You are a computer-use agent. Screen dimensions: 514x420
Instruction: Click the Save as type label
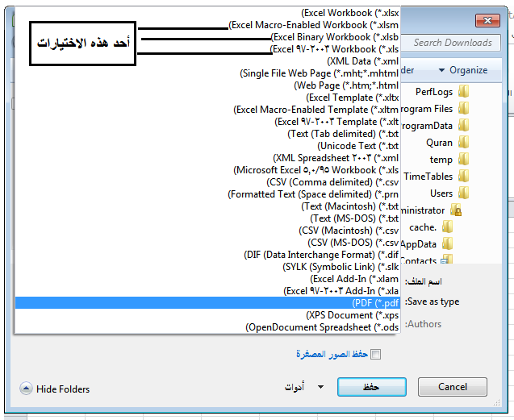432,301
